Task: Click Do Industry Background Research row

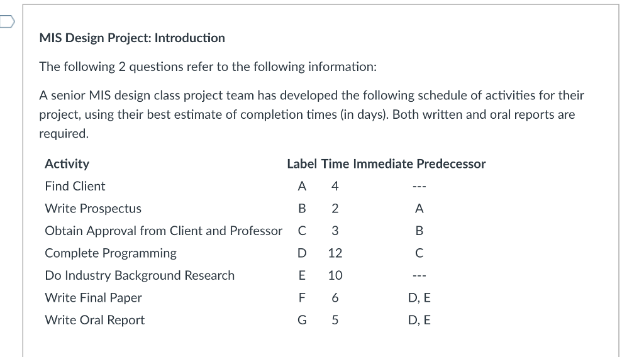Action: 140,275
